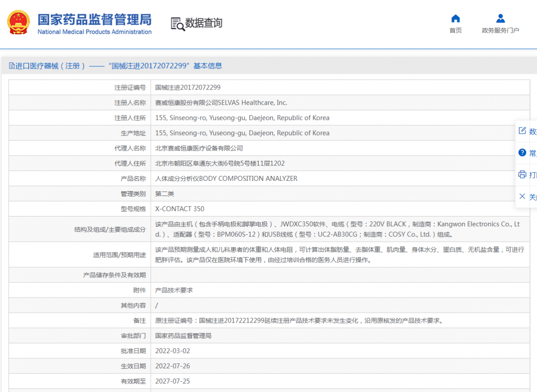The width and height of the screenshot is (537, 392).
Task: Click agent name 北京赛威恒康医疗设备有限公司
Action: tap(199, 148)
